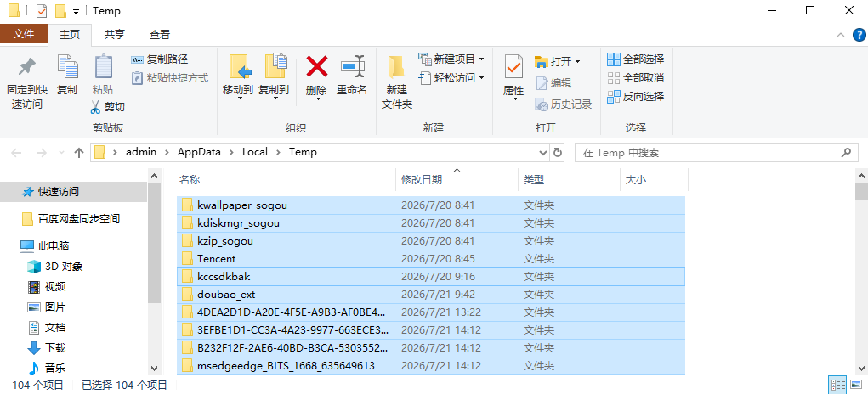This screenshot has height=394, width=868.
Task: Pin to Quick access (固定到快速访问)
Action: coord(26,82)
